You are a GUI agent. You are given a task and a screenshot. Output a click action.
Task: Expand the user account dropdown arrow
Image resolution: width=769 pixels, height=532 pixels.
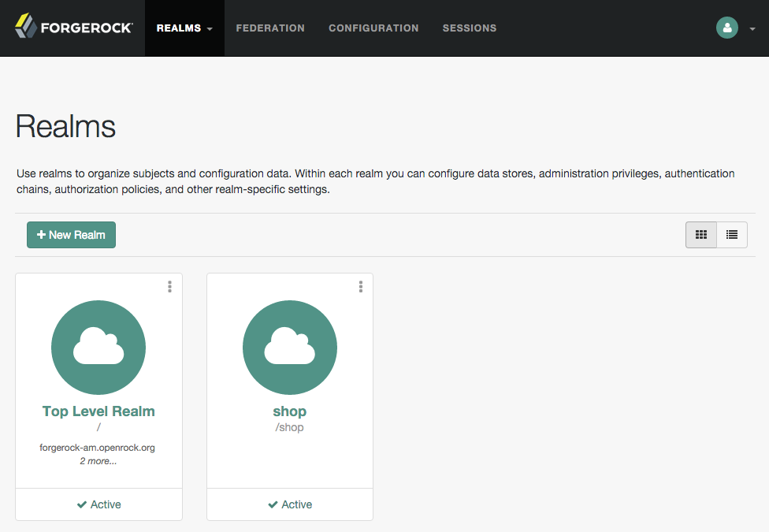[752, 29]
